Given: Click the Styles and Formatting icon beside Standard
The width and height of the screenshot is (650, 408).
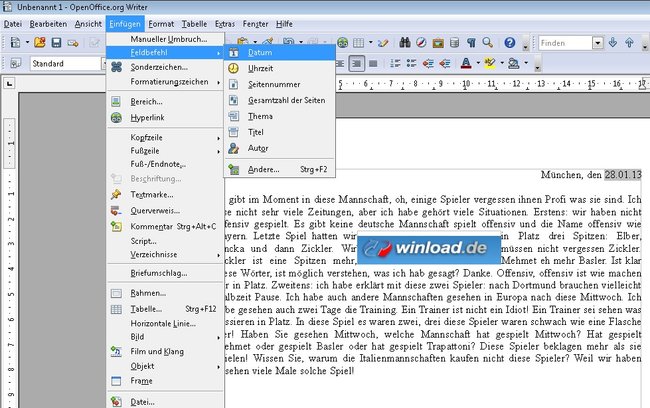Looking at the screenshot, I should [15, 63].
